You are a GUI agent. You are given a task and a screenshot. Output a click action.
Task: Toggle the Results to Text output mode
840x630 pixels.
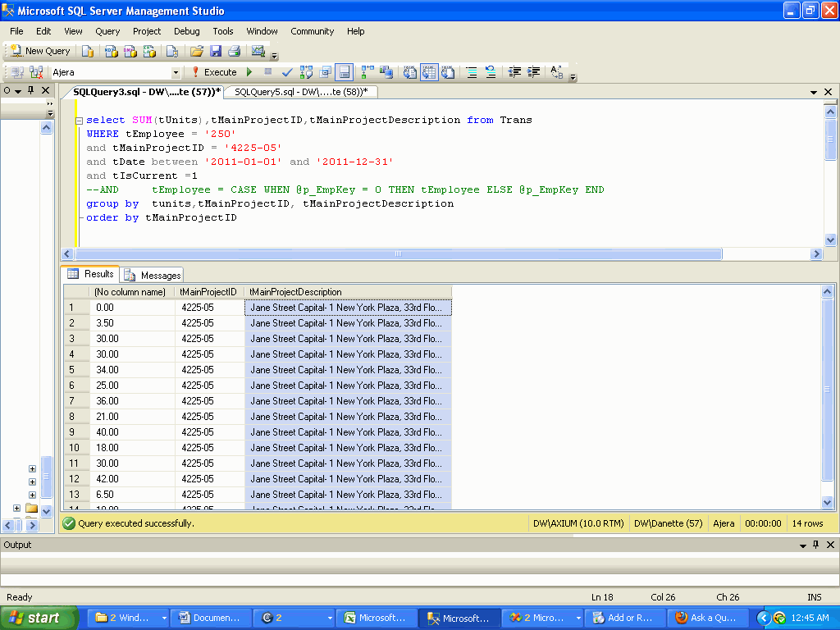click(x=409, y=72)
